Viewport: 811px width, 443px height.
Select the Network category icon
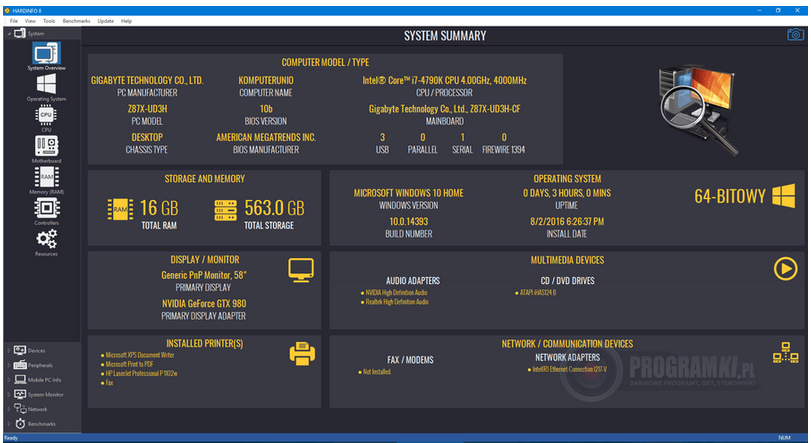coord(20,409)
